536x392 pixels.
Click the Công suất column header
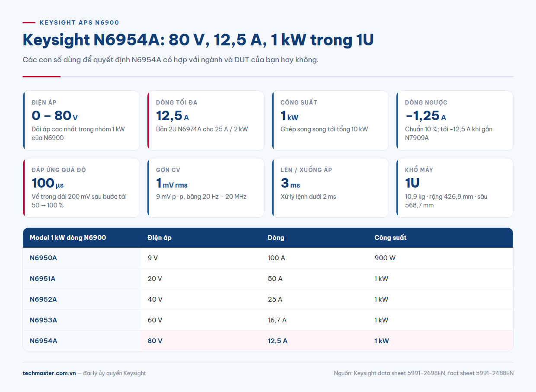pos(390,238)
